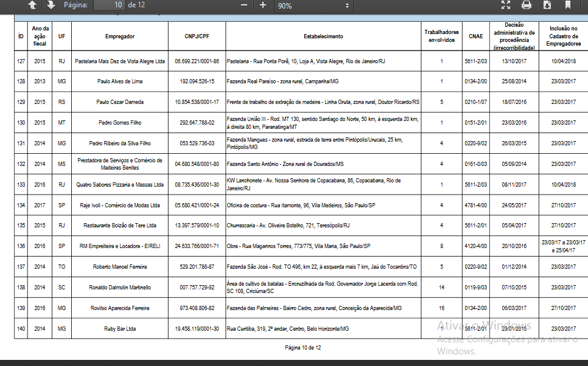This screenshot has height=366, width=588.
Task: Click the 'Ano da ação fiscal' header
Action: click(40, 36)
